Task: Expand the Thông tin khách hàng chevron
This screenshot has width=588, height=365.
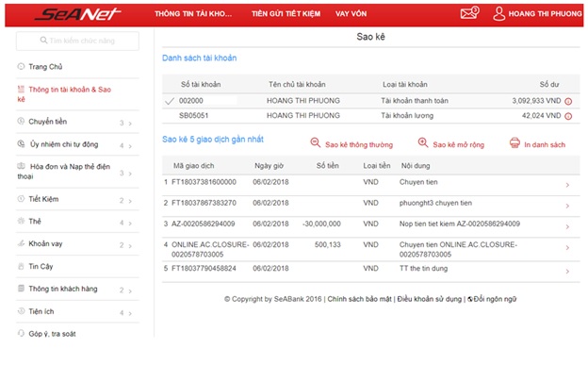Action: point(130,290)
